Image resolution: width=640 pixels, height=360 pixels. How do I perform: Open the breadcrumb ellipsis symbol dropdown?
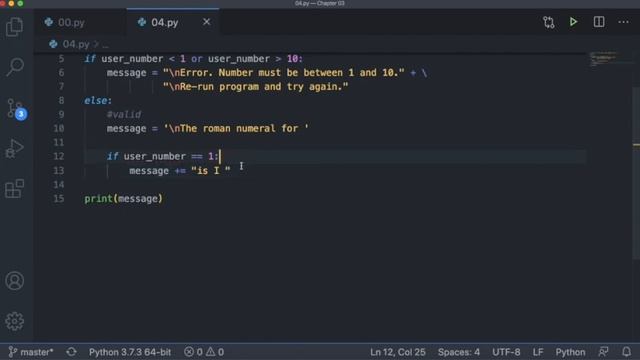(105, 44)
